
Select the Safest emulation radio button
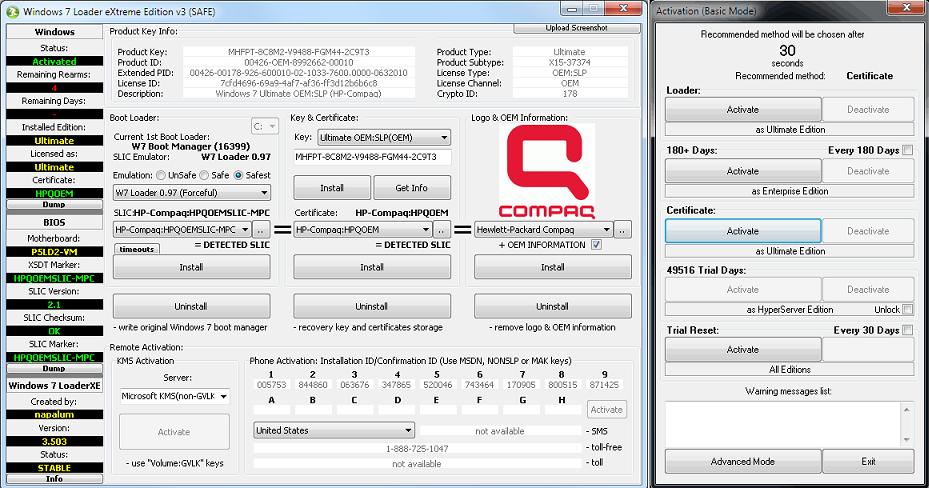[239, 175]
